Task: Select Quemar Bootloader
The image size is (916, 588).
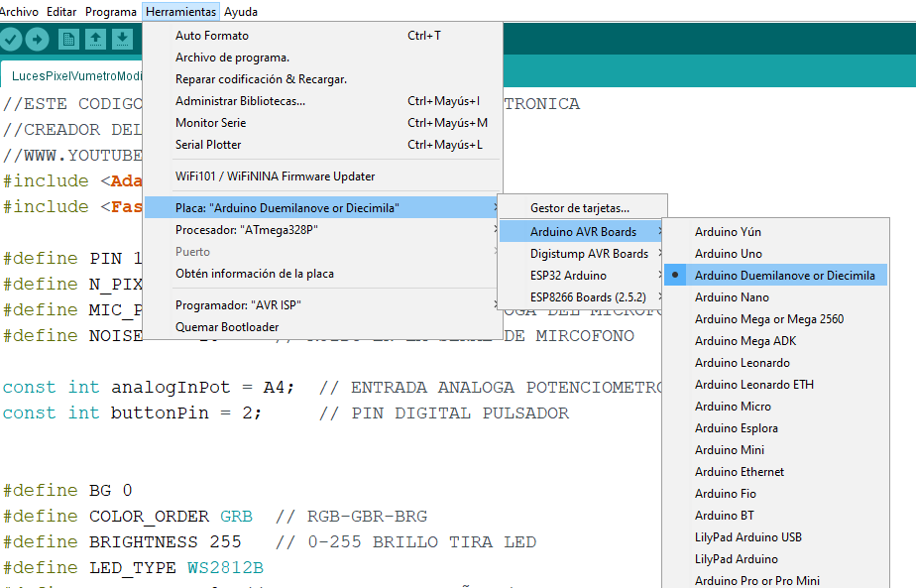Action: click(323, 327)
